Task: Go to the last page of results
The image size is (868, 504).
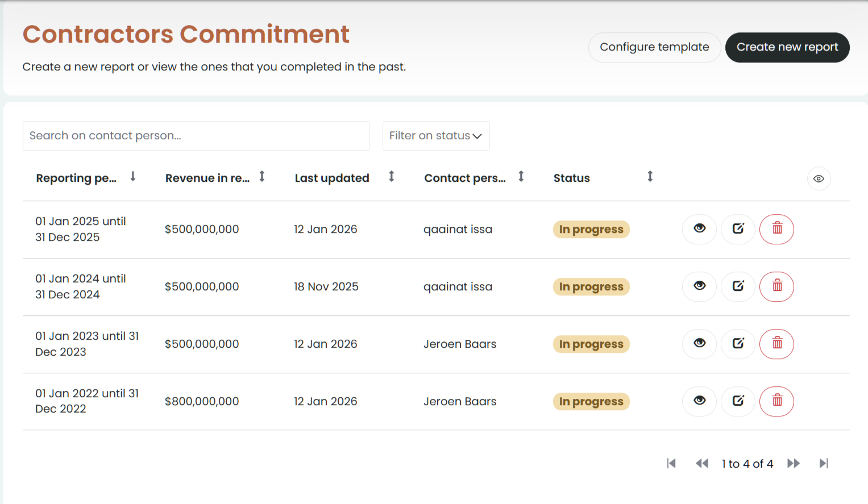Action: tap(824, 464)
